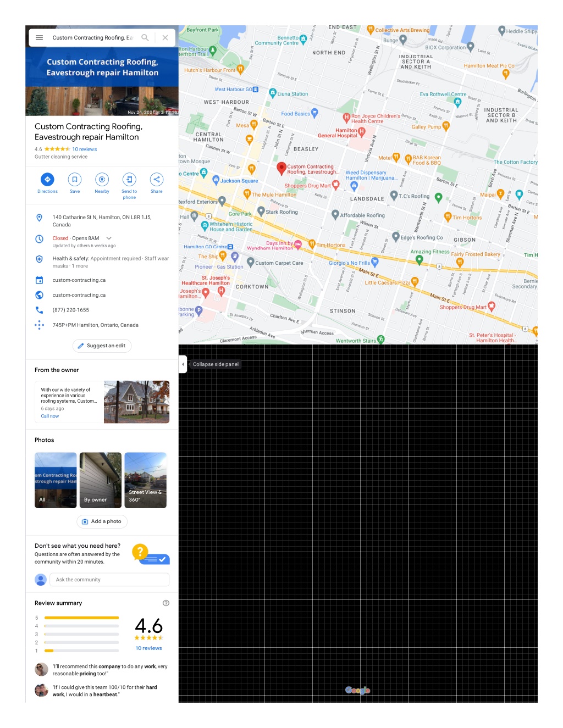Select Stark Roofing map marker
This screenshot has width=563, height=728.
click(261, 211)
